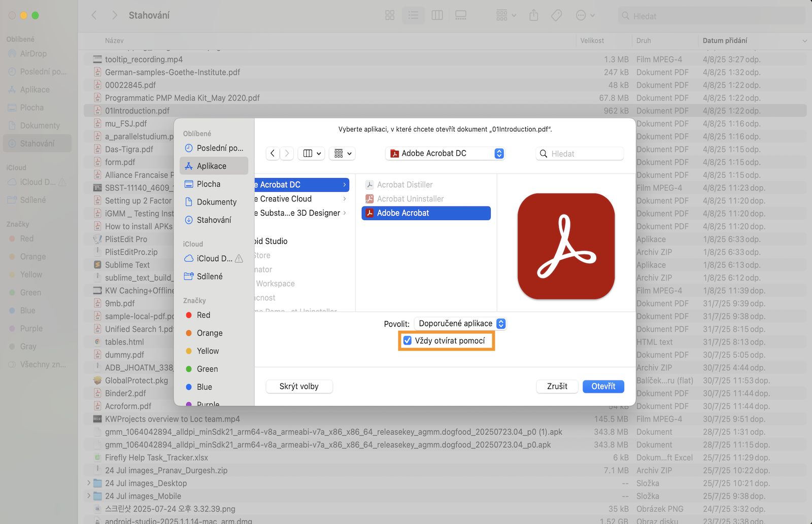Click the gallery view icon in the toolbar
The height and width of the screenshot is (524, 812).
(x=461, y=15)
